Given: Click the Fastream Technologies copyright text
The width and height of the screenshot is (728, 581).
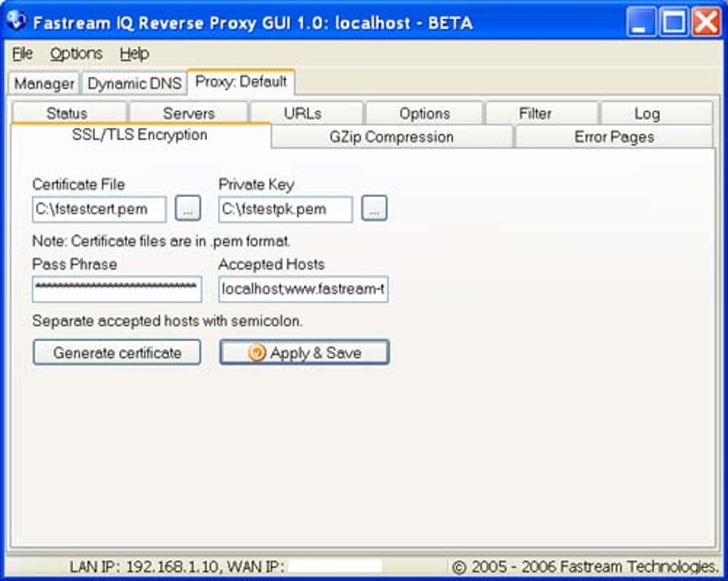Looking at the screenshot, I should 585,567.
